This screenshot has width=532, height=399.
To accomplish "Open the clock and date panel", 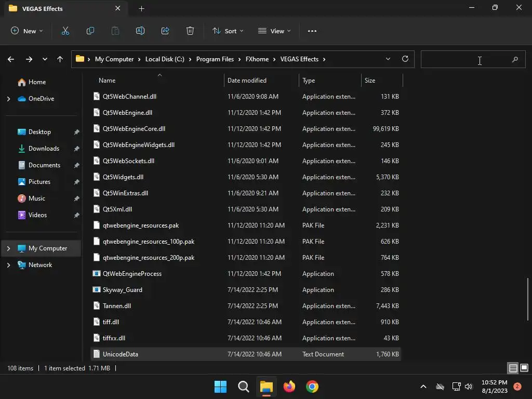I will [x=495, y=387].
